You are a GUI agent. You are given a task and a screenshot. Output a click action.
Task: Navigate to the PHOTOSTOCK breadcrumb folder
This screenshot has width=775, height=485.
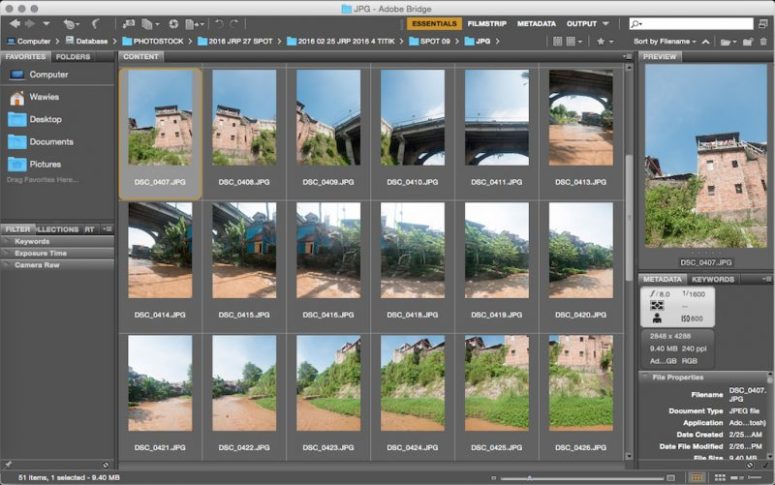tap(153, 41)
